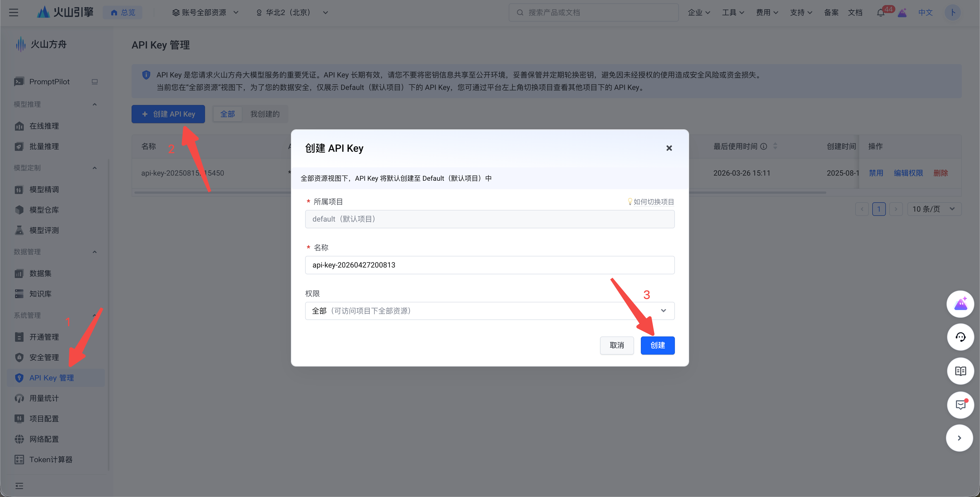Open notifications bell with 44 badge
Screen dimensions: 980x497
click(881, 12)
